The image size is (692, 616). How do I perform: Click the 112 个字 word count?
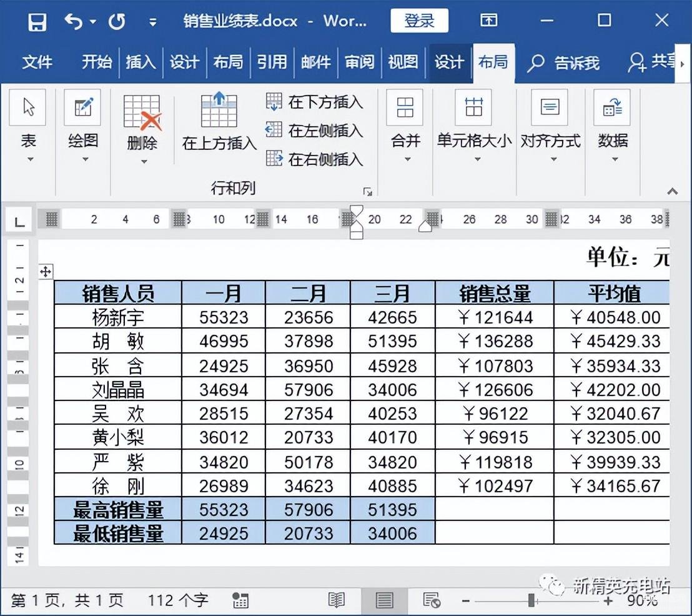(x=177, y=600)
